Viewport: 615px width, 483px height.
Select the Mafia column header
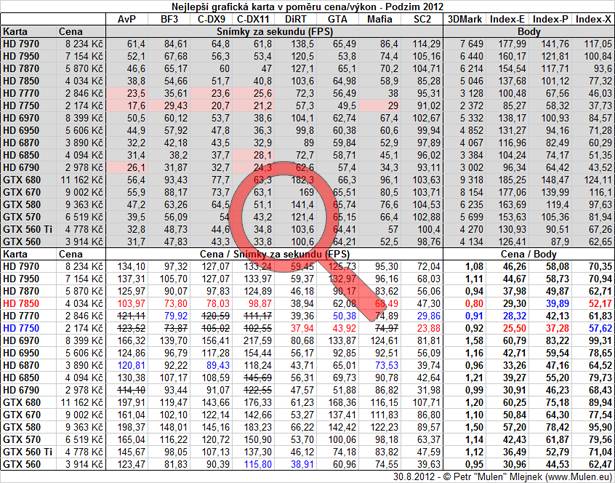point(379,19)
